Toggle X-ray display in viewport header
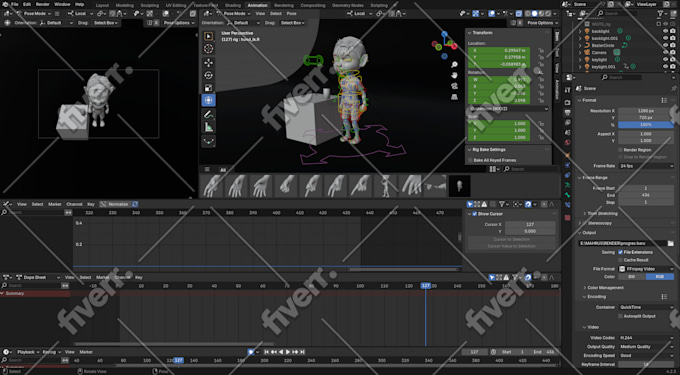This screenshot has height=375, width=680. [519, 14]
